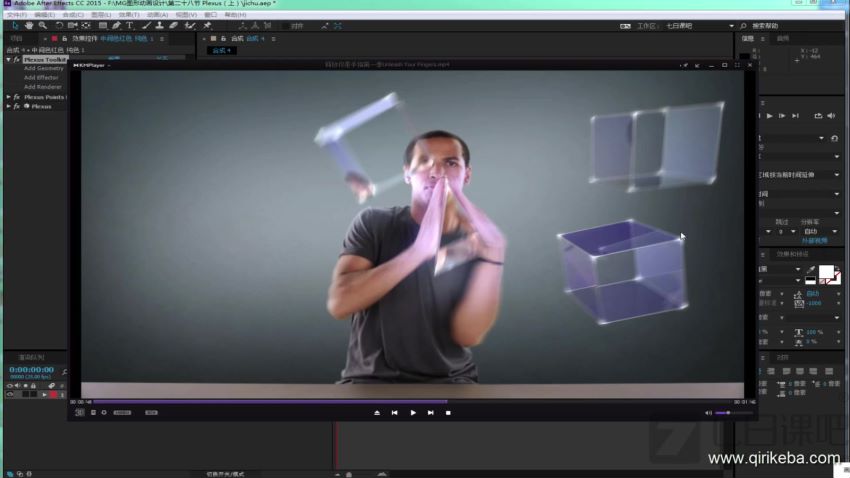Open the Composition menu

73,15
